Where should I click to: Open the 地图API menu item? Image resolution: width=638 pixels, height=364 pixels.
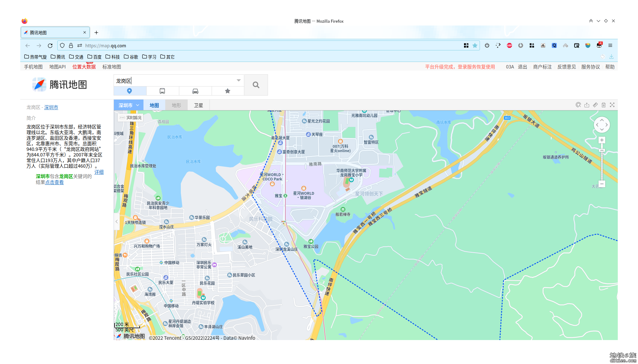tap(58, 67)
